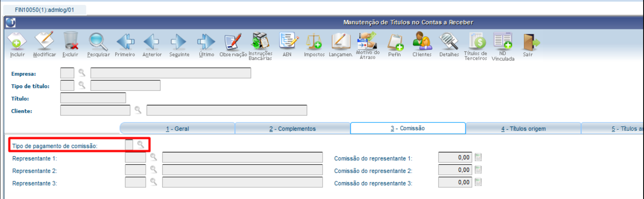644x199 pixels.
Task: Click the Excluir trash can icon
Action: 71,41
